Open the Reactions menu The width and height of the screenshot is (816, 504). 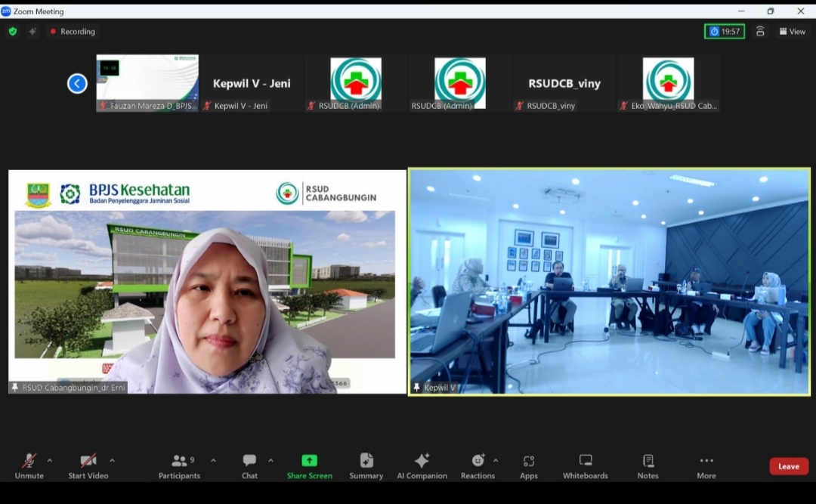478,465
